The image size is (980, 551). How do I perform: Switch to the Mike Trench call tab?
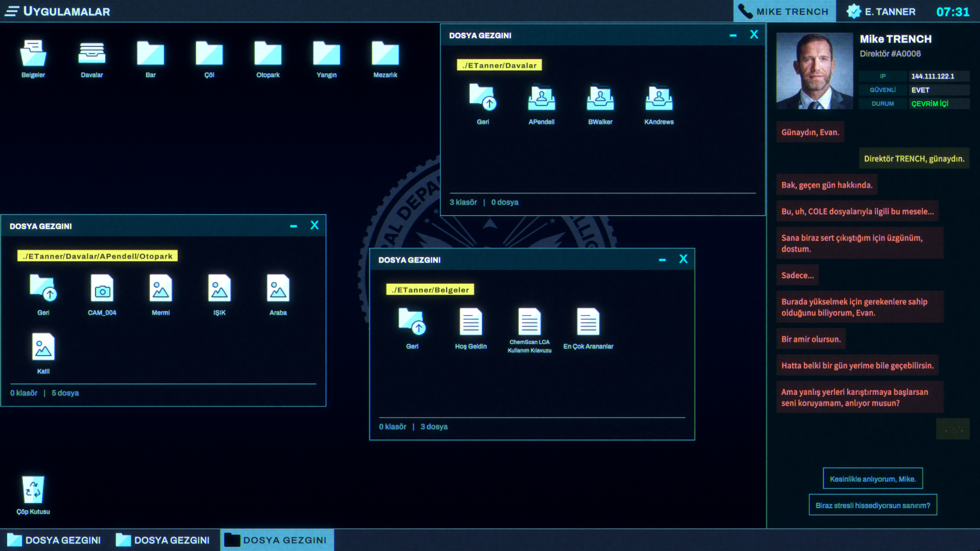point(785,11)
